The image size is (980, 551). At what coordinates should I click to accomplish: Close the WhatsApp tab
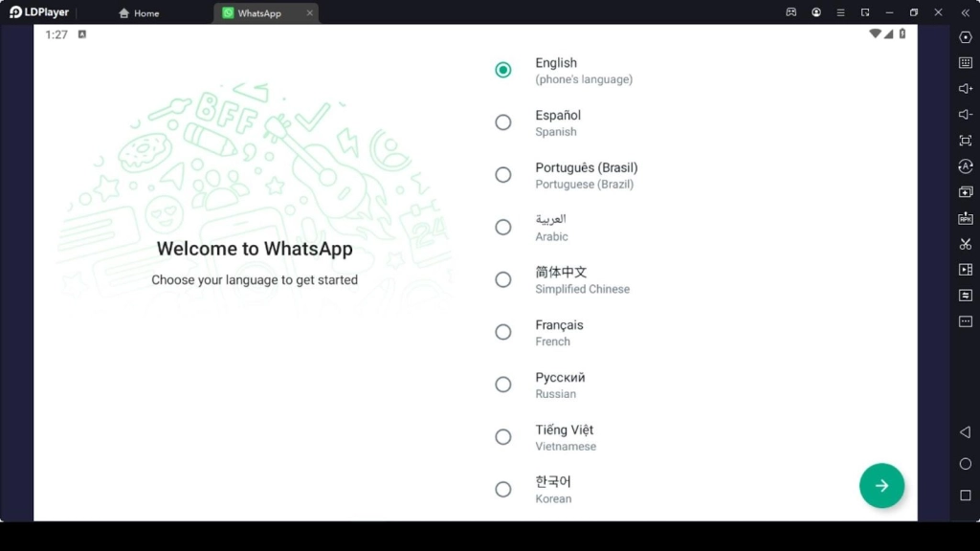click(x=309, y=13)
